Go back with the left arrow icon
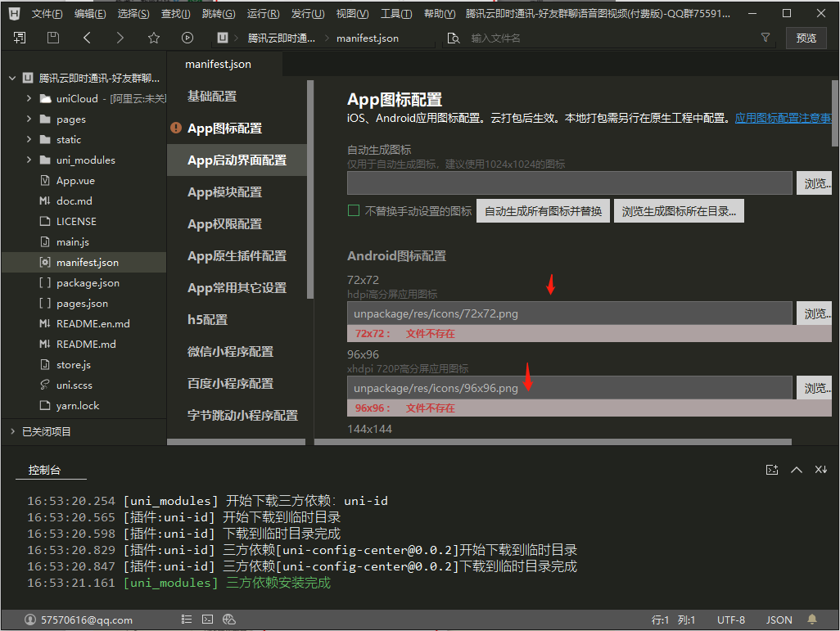Screen dimensions: 840x631 click(x=87, y=38)
